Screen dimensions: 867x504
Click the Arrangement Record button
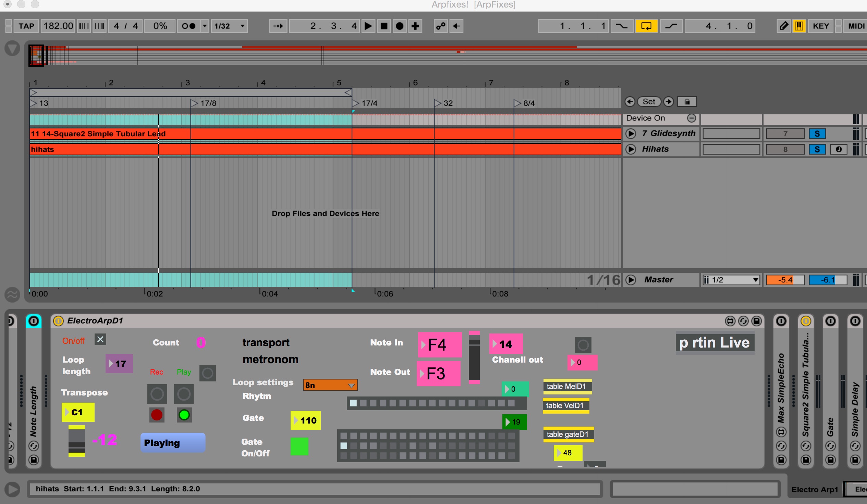[400, 26]
